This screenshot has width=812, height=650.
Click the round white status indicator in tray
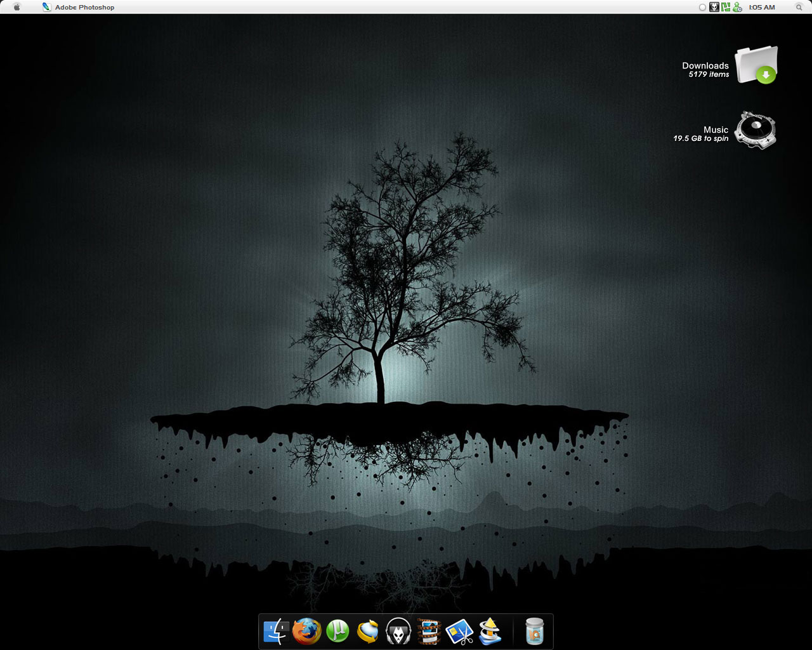(x=702, y=7)
